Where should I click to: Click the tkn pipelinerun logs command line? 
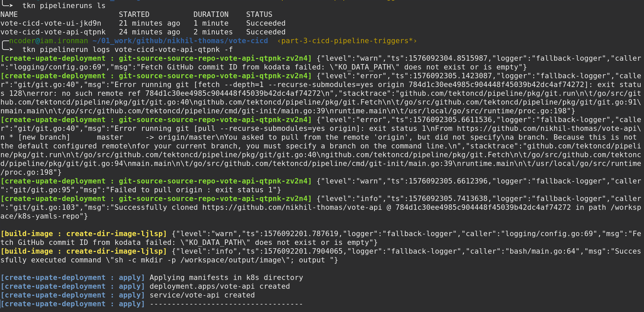click(128, 50)
